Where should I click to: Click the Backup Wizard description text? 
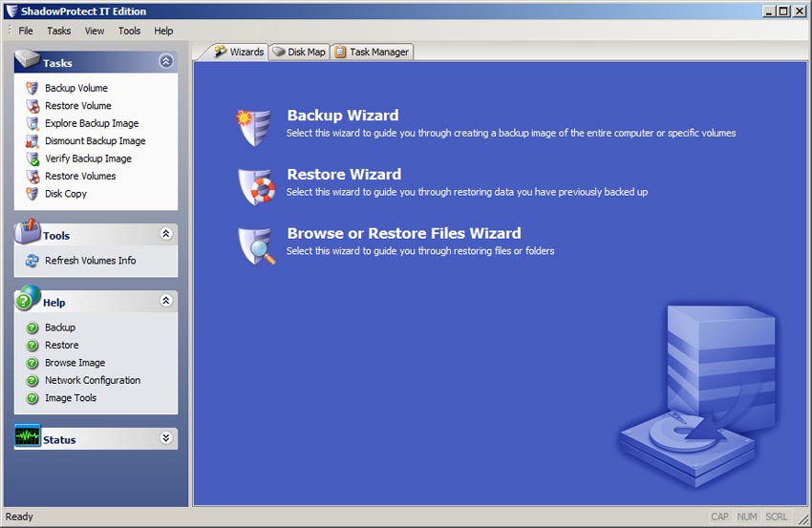click(x=511, y=133)
